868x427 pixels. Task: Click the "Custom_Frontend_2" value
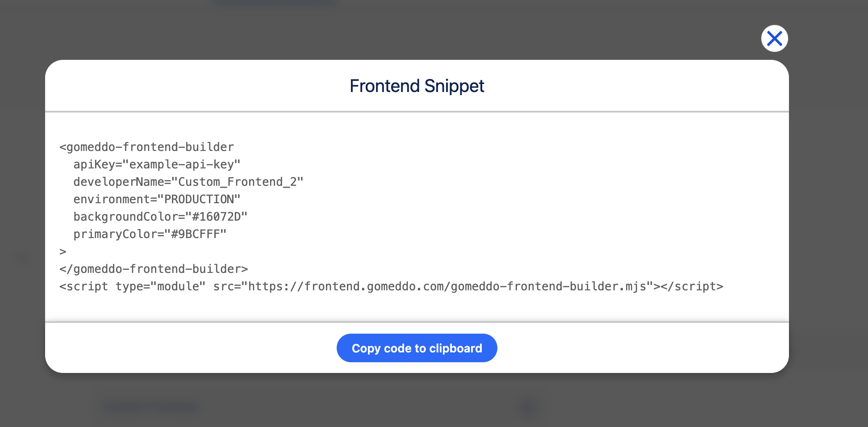point(241,182)
